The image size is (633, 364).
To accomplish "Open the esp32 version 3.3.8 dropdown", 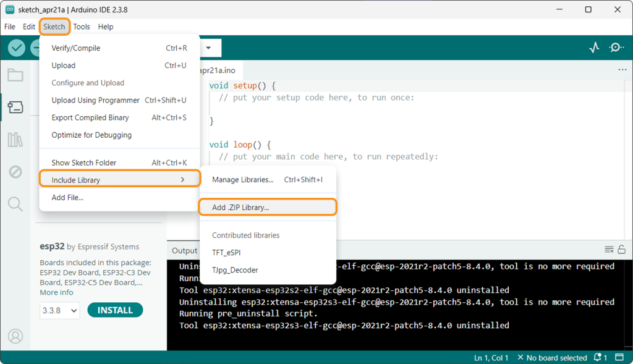I will pos(59,310).
